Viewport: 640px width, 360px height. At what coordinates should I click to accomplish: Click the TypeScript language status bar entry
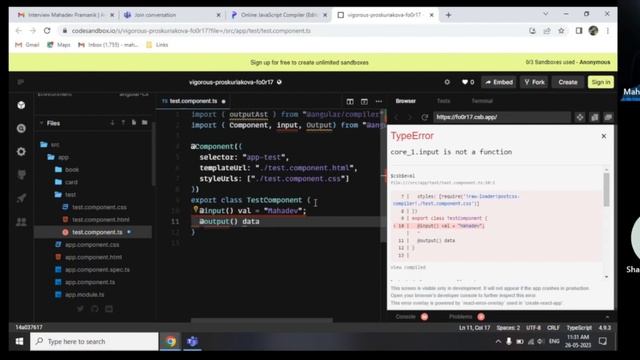pos(579,328)
